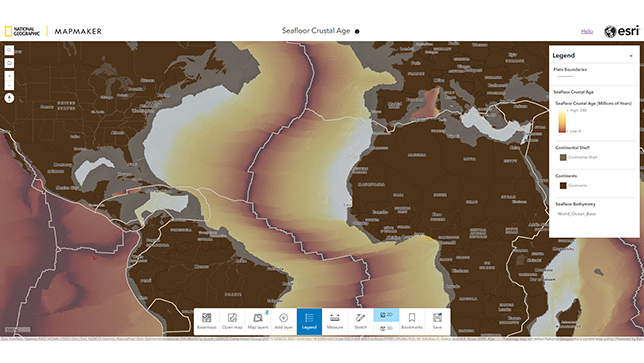Start the Sketch tool

pyautogui.click(x=361, y=322)
